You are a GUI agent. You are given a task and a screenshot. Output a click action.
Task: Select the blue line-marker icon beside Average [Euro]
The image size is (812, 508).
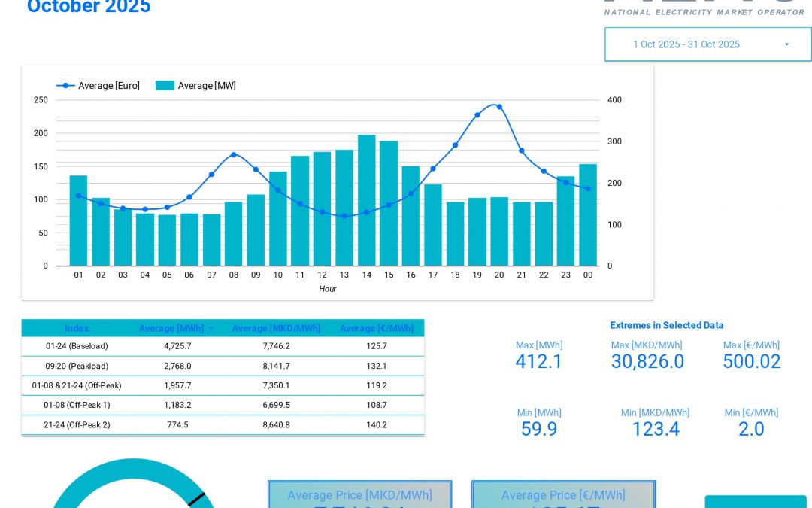66,85
